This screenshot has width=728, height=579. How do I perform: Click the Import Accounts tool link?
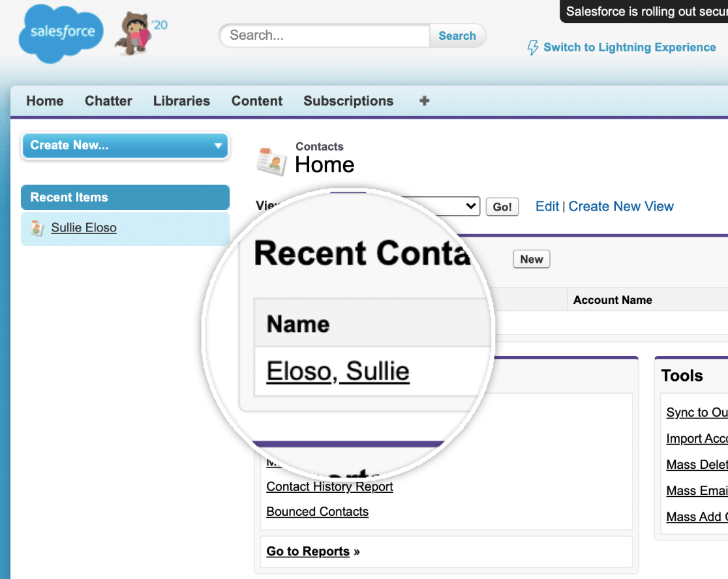(697, 438)
